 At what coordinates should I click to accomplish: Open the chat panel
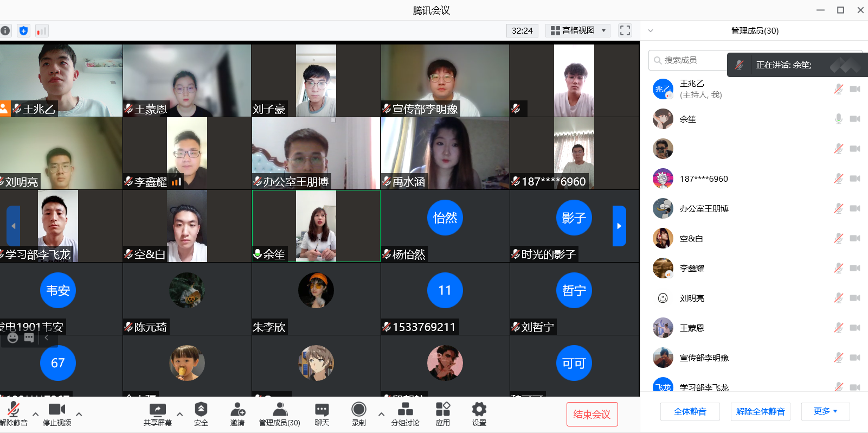pos(322,414)
